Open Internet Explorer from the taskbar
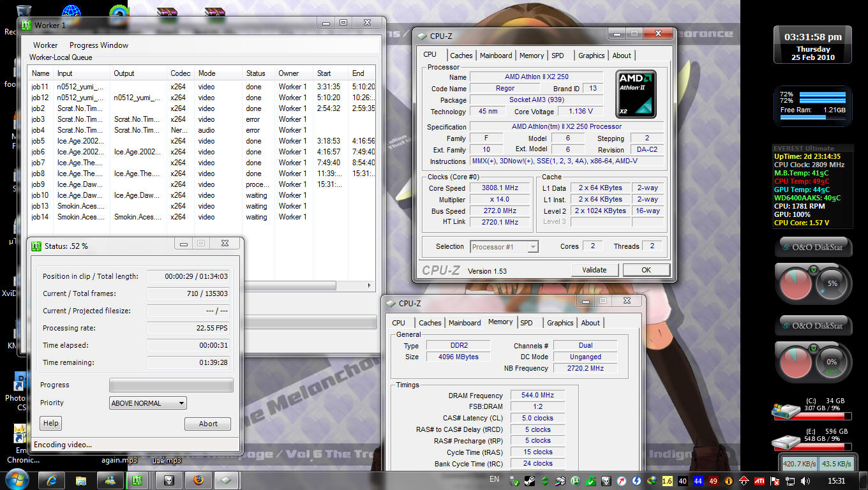This screenshot has height=490, width=868. (52, 480)
